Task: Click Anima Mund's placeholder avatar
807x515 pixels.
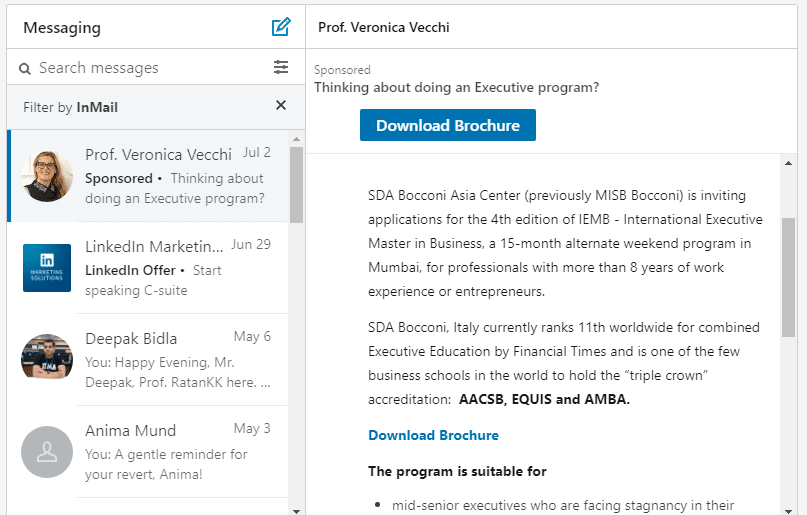Action: pos(47,451)
